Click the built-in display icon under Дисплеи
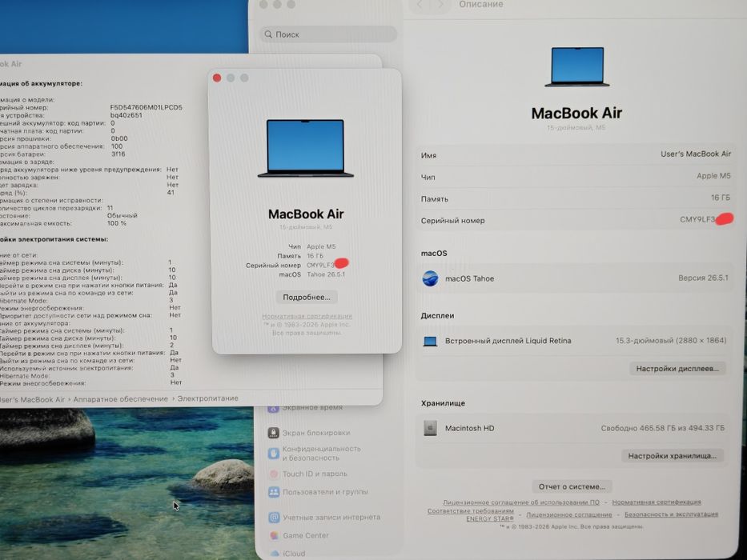The image size is (747, 560). tap(430, 341)
